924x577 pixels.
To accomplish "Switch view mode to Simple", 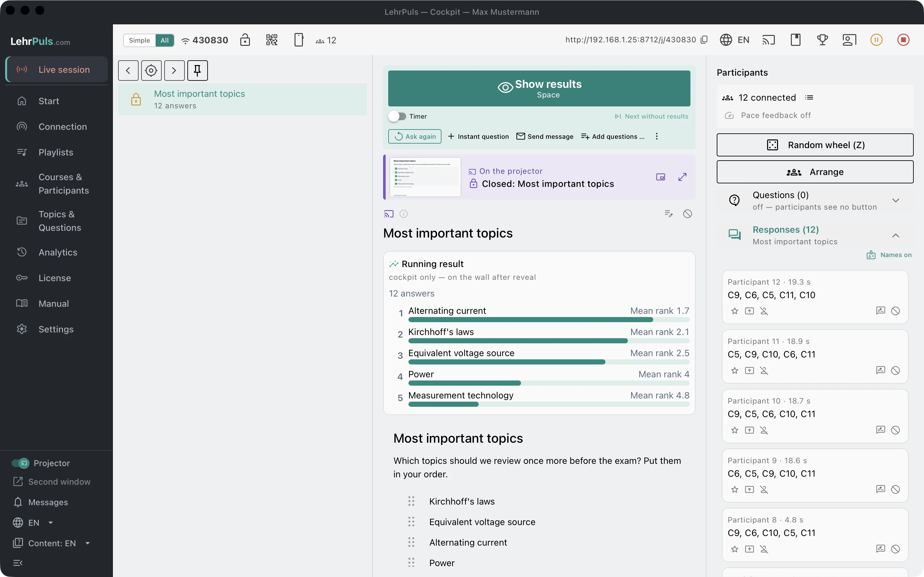I will point(139,40).
